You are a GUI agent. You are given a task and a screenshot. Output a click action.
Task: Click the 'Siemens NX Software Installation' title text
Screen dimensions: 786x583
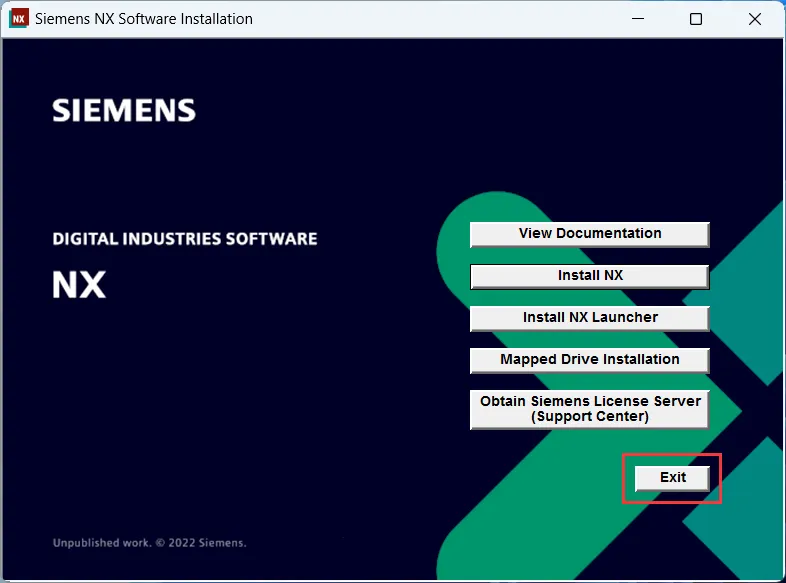click(144, 19)
